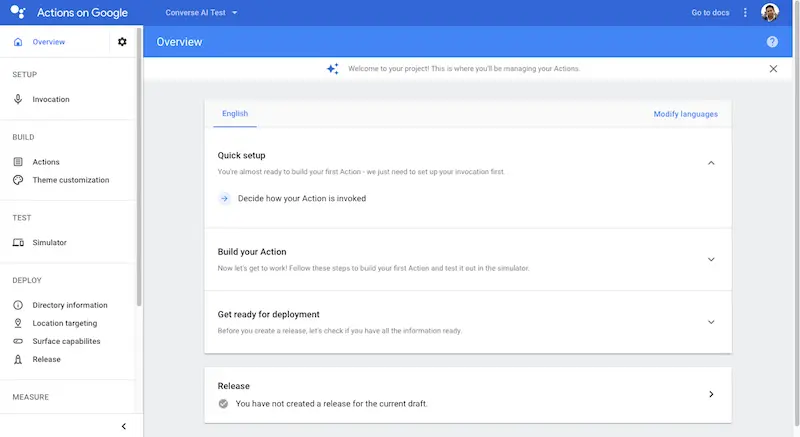
Task: Go to Invocation in the sidebar
Action: (x=51, y=99)
